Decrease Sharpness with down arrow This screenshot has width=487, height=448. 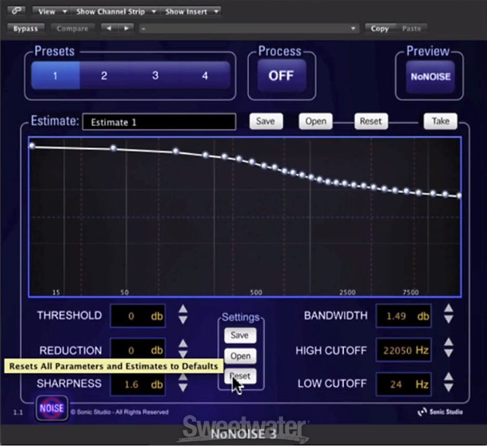click(x=183, y=388)
